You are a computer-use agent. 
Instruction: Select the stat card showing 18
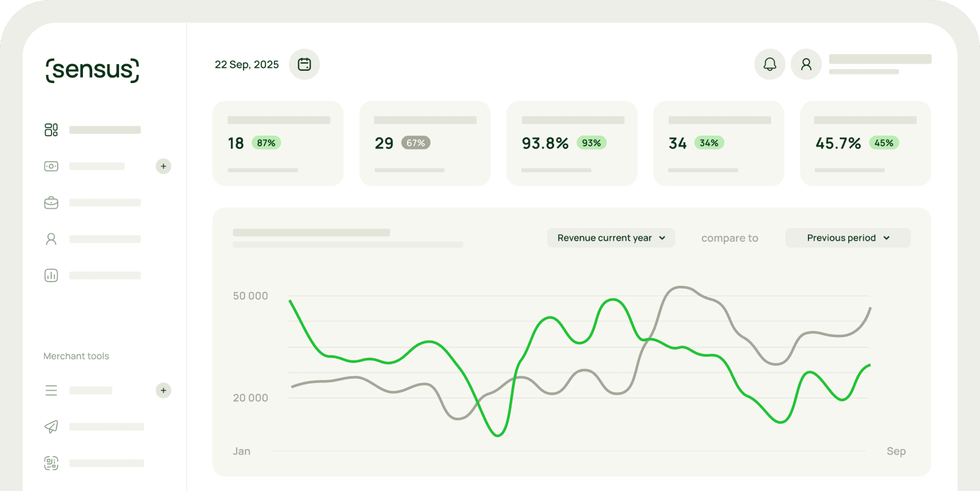pos(278,144)
